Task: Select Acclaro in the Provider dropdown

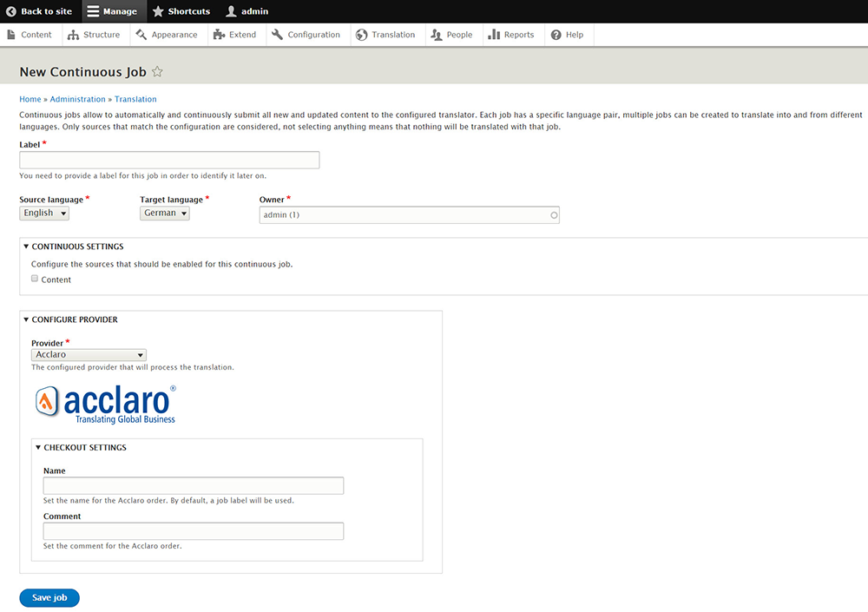Action: coord(89,354)
